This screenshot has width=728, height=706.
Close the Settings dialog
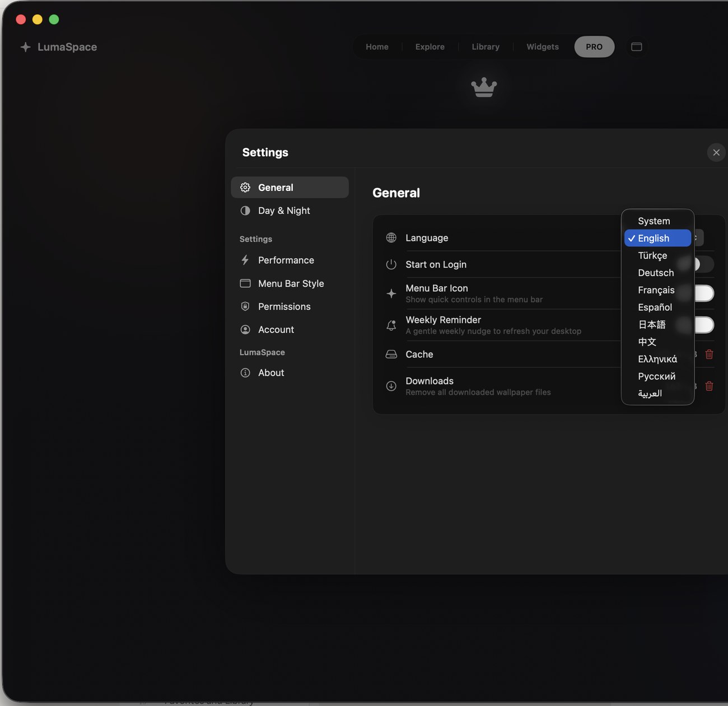click(x=716, y=152)
